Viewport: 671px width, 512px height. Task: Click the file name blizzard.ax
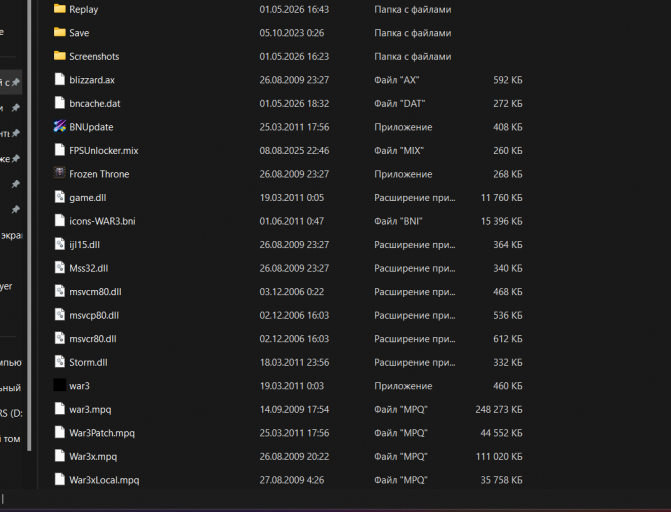pos(92,80)
